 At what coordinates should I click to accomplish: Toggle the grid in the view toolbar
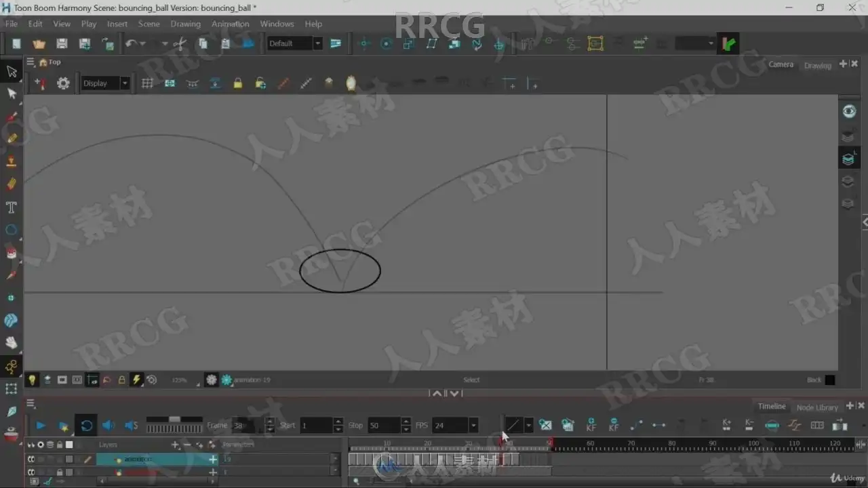point(147,83)
